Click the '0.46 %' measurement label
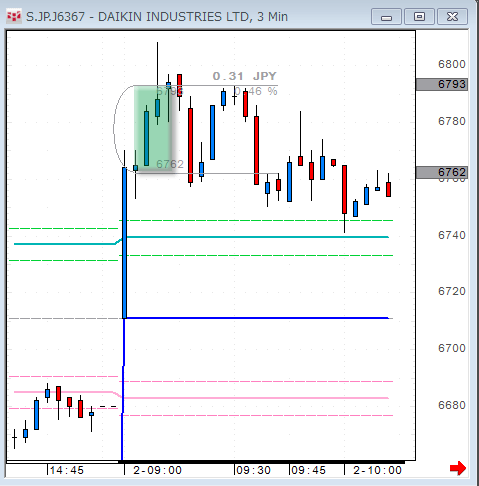This screenshot has height=486, width=479. [256, 91]
